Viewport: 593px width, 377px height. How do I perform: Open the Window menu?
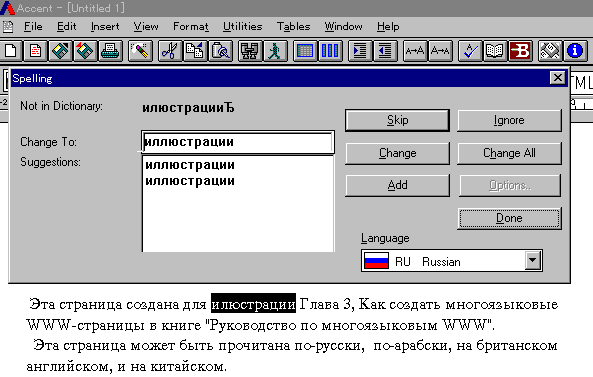[x=343, y=26]
